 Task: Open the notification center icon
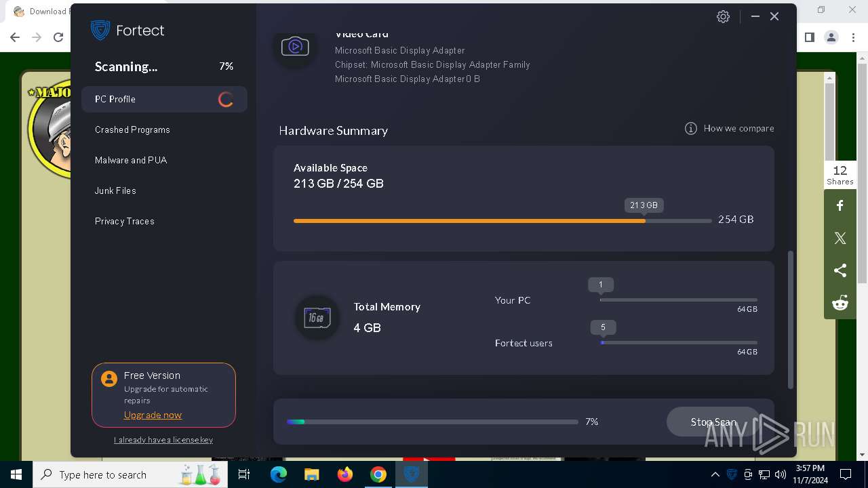click(x=846, y=474)
